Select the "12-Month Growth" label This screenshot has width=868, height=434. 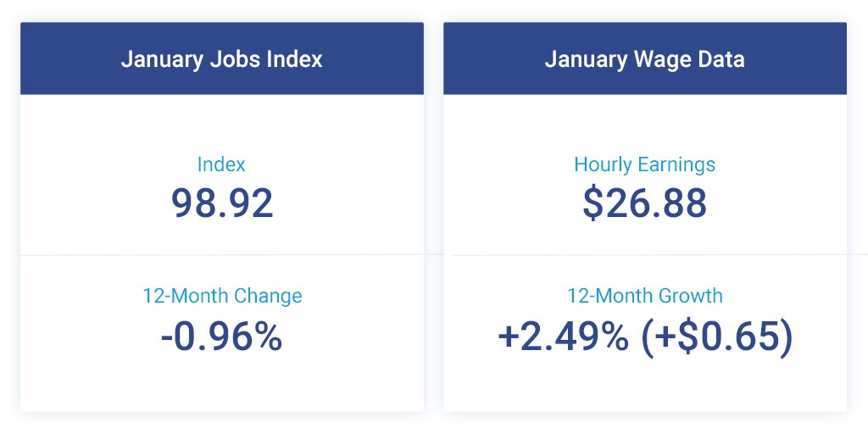[x=644, y=296]
